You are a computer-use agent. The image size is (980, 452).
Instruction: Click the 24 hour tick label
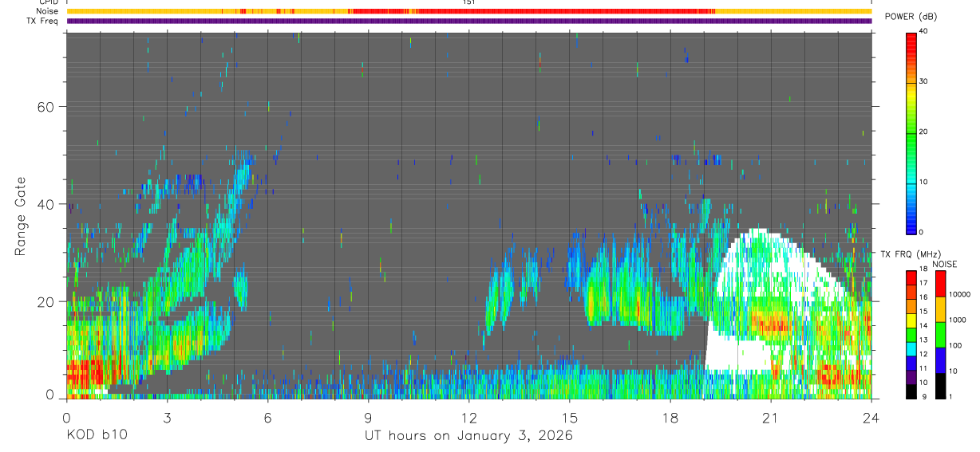pos(871,418)
